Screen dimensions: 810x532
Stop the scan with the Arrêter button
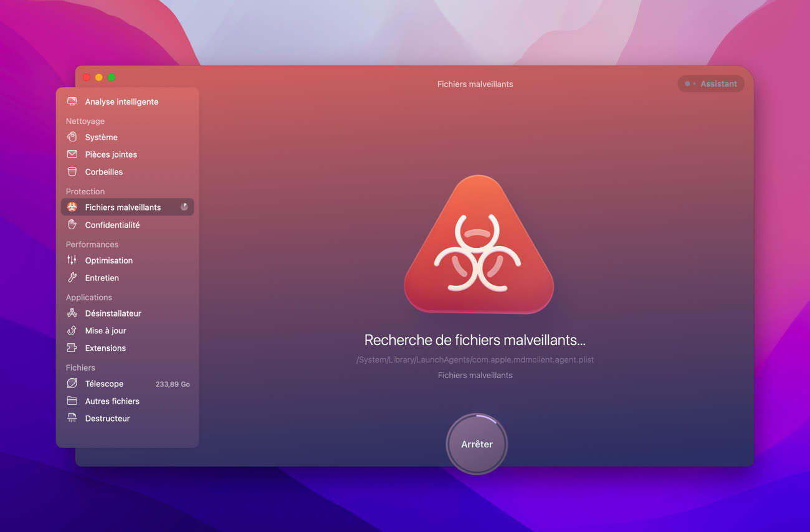point(477,444)
